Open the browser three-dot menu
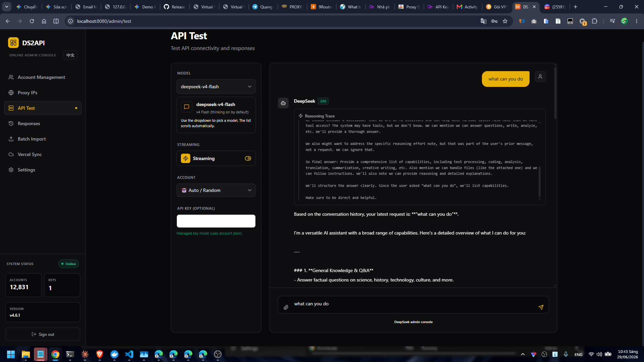The height and width of the screenshot is (362, 644). click(637, 21)
